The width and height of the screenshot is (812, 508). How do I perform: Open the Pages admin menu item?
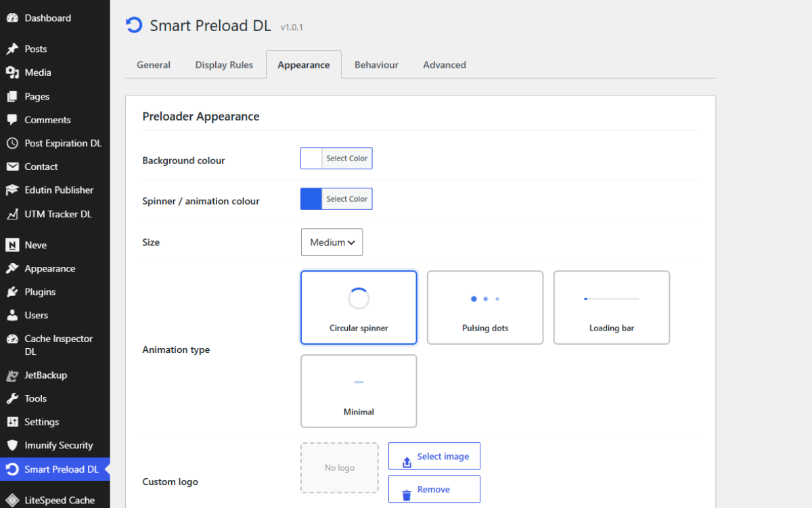click(55, 96)
